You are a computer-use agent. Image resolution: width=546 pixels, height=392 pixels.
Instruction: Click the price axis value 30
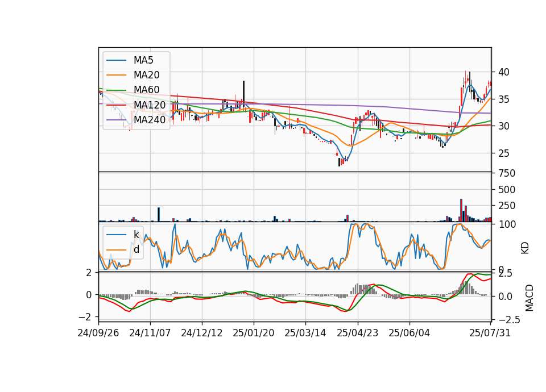(504, 126)
